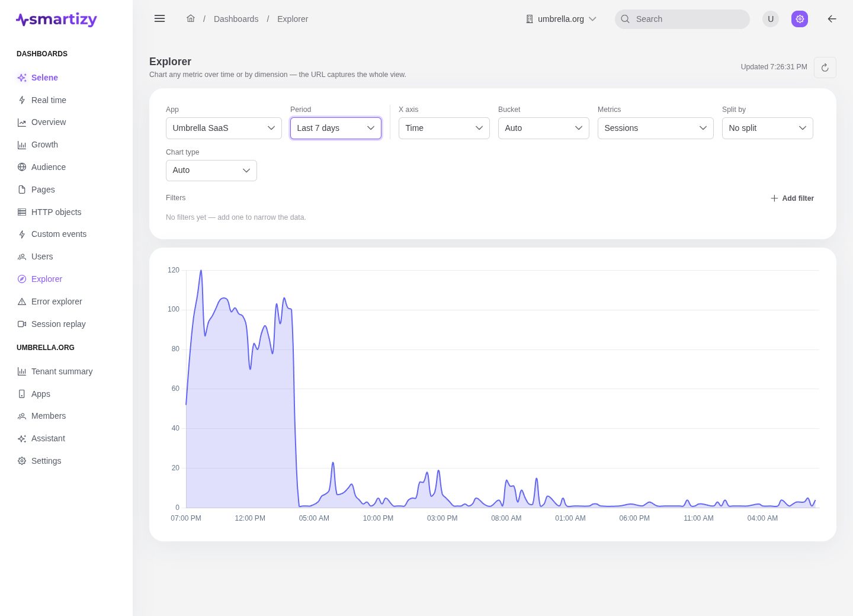853x616 pixels.
Task: Click Add filter button
Action: [x=792, y=198]
